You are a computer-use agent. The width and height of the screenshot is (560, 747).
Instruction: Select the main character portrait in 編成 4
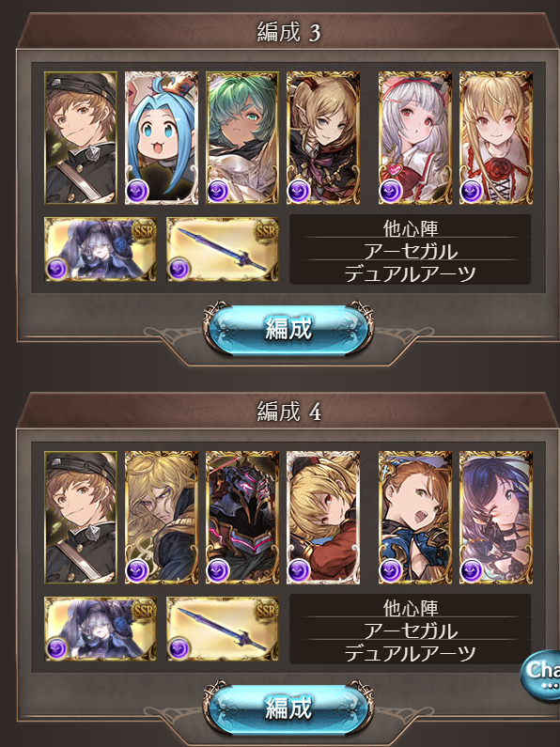81,518
